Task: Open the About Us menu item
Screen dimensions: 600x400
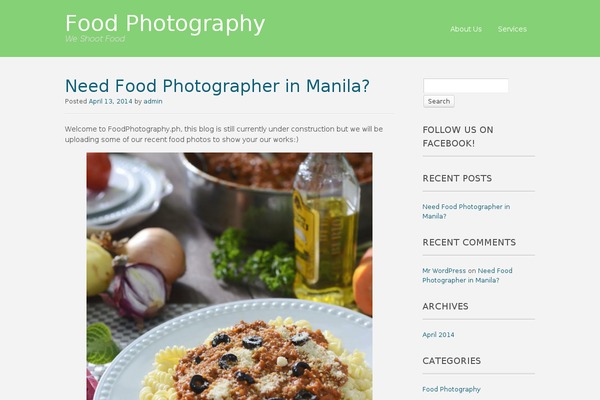Action: click(466, 29)
